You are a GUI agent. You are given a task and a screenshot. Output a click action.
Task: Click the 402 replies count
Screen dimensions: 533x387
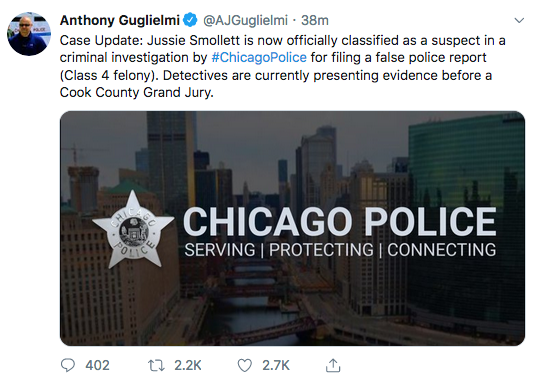point(97,366)
